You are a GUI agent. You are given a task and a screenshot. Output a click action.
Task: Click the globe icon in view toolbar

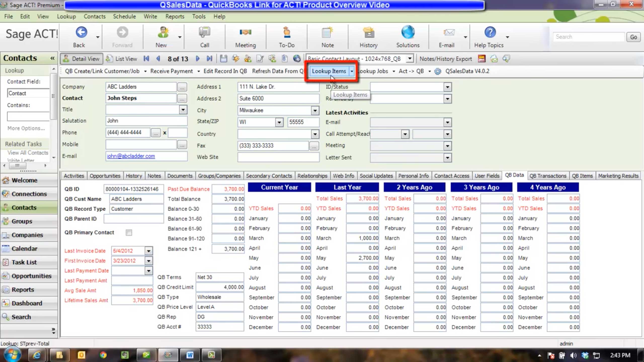[x=297, y=59]
